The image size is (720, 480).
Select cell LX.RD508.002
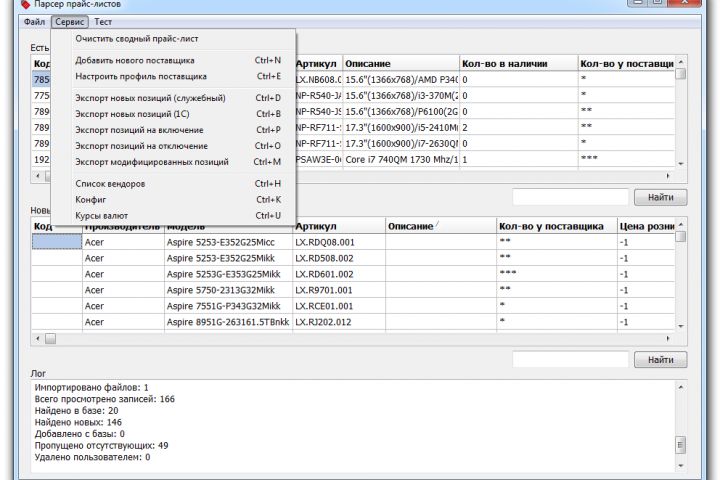(x=338, y=258)
